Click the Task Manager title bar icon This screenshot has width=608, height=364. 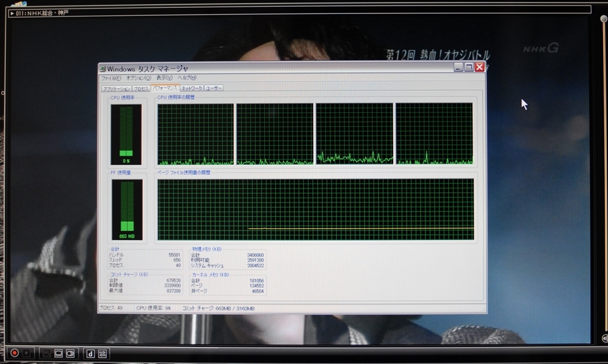(x=103, y=68)
